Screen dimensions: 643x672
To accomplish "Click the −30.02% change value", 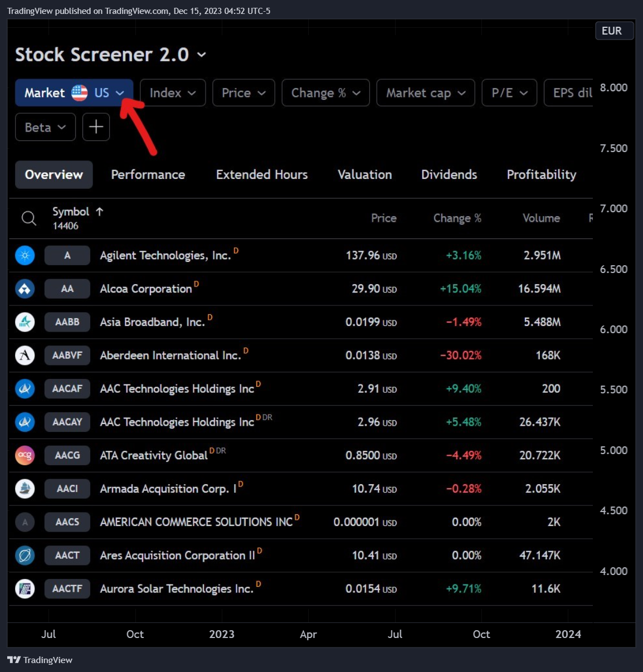I will (x=461, y=356).
